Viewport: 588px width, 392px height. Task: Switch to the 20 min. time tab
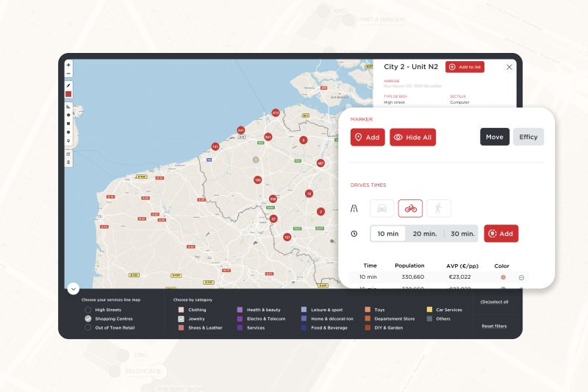pos(426,234)
